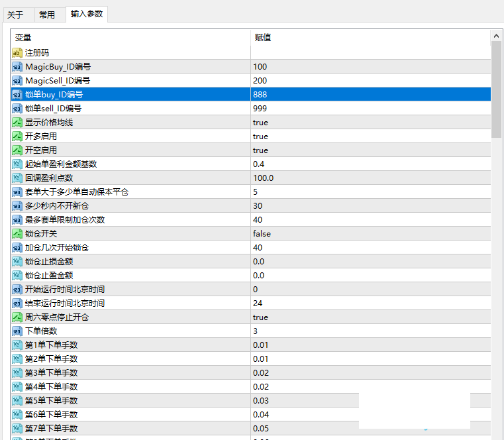Click the string type icon beside 注册码

pos(17,52)
